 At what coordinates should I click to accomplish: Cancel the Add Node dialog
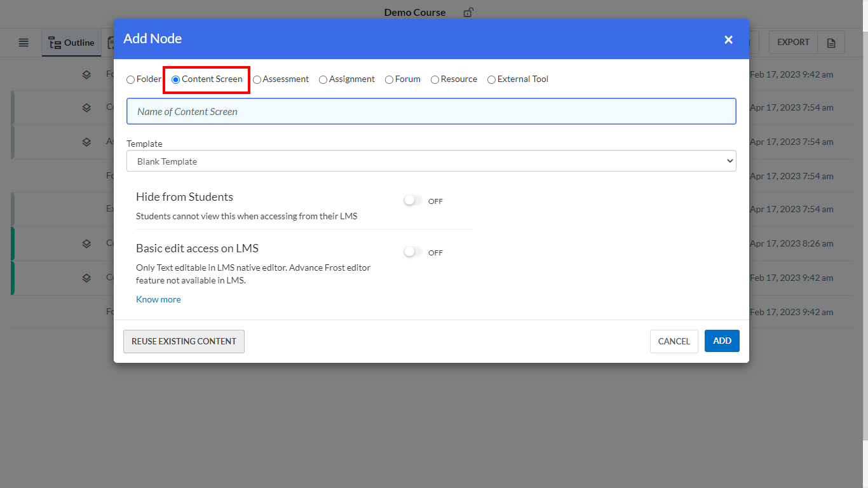674,341
